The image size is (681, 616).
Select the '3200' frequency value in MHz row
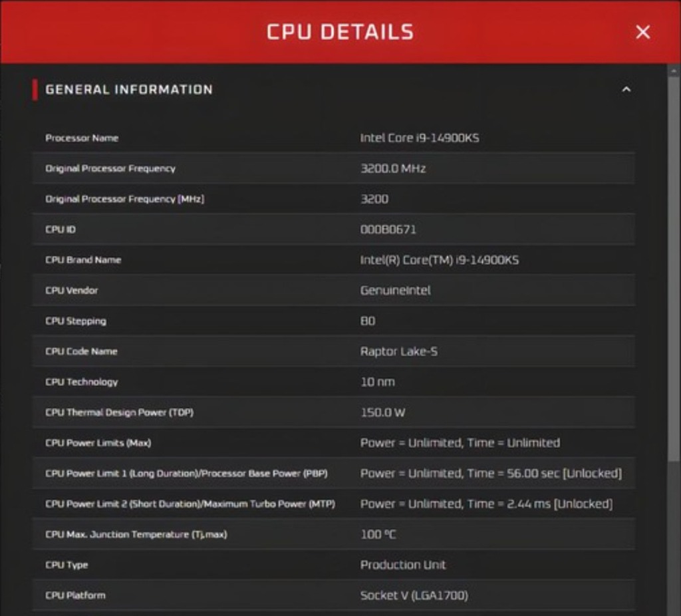coord(374,199)
